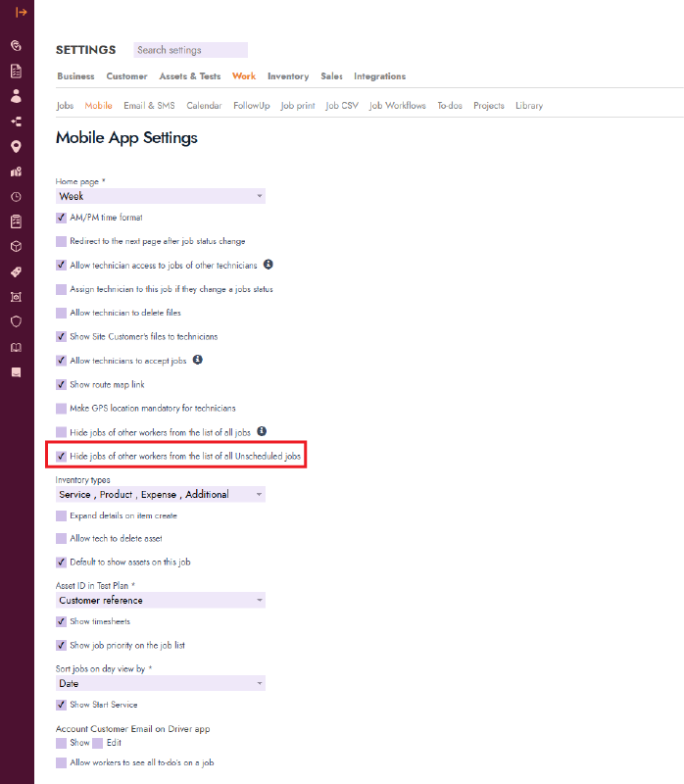Enable Allow workers to see all to-do's

tap(61, 762)
